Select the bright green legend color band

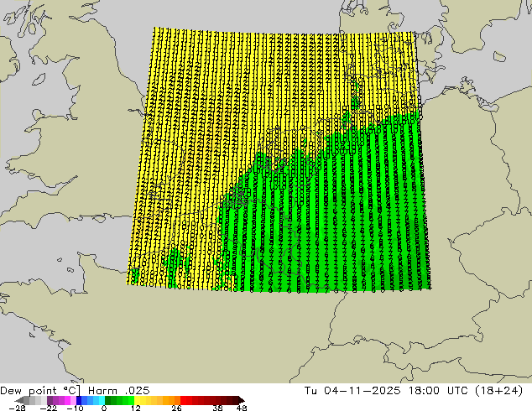[x=131, y=400]
